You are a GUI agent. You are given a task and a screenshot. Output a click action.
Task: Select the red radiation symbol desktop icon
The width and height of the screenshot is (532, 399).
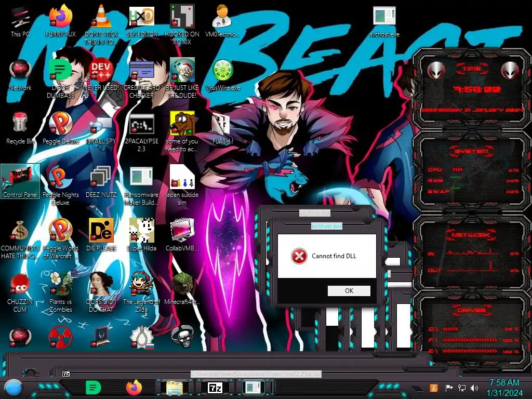point(60,337)
